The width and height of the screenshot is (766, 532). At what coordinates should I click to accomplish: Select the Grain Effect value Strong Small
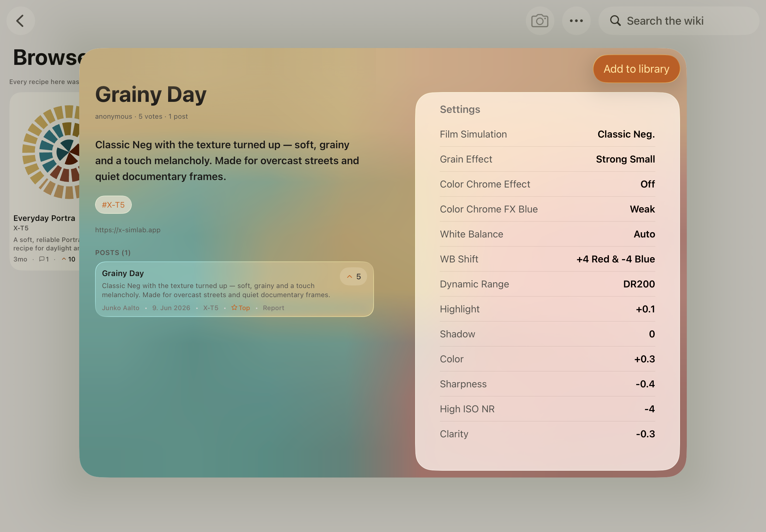click(625, 159)
